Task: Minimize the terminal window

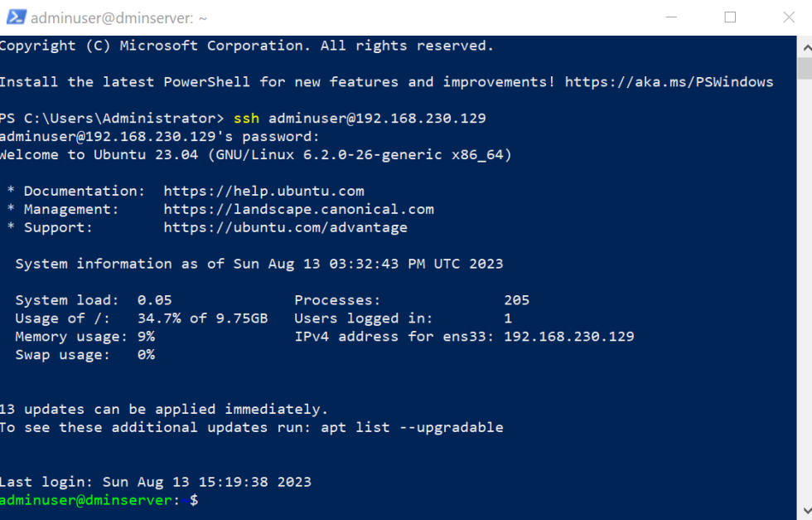Action: pyautogui.click(x=671, y=17)
